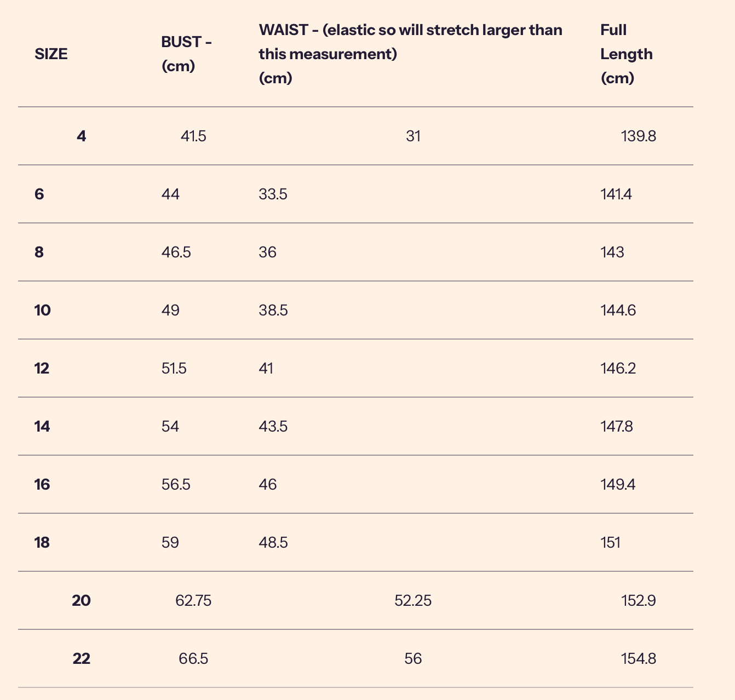Click the 41.5 bust value
This screenshot has width=735, height=700.
pos(193,136)
